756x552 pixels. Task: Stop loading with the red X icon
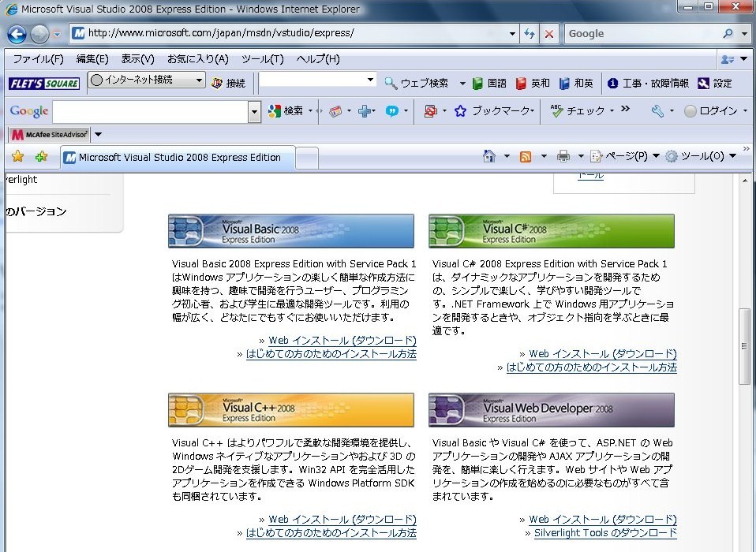pos(548,33)
